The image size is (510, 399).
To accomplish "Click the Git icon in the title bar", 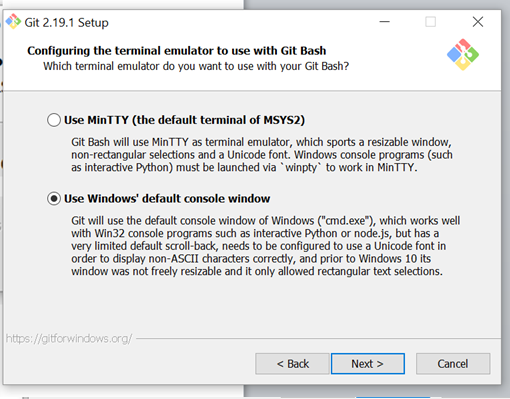I will click(13, 22).
